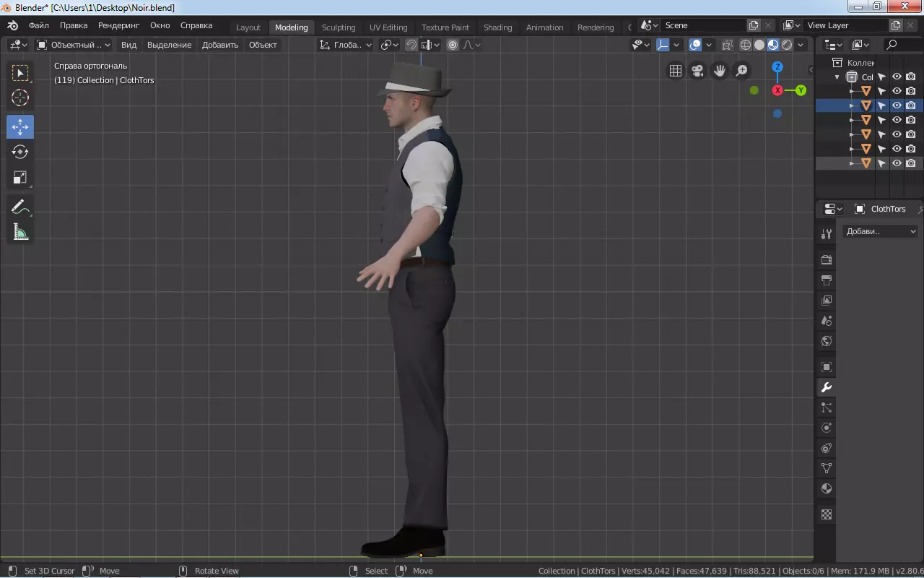The width and height of the screenshot is (924, 578).
Task: Click the hand pan-view icon
Action: coord(720,70)
